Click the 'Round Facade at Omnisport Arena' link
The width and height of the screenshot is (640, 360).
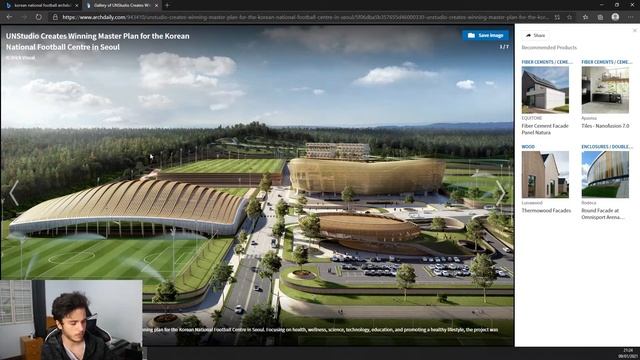pos(603,213)
